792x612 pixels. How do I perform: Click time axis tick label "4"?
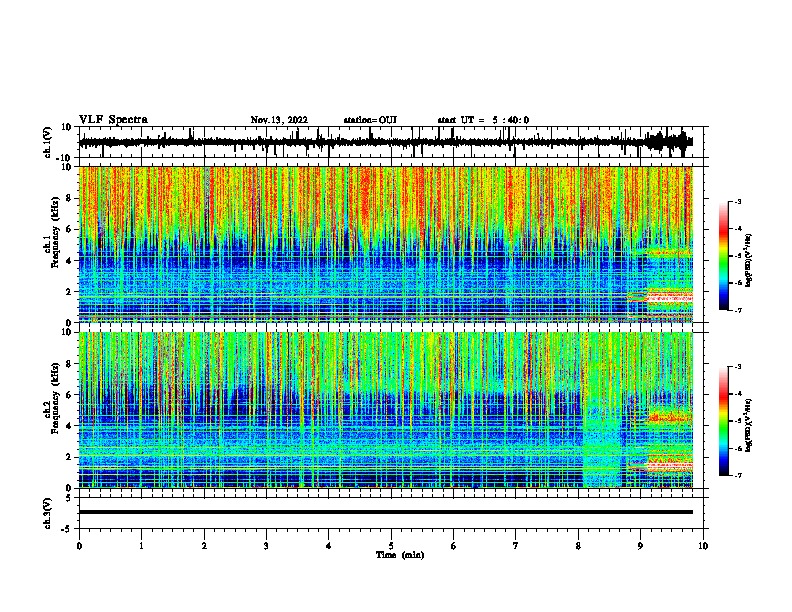(329, 546)
